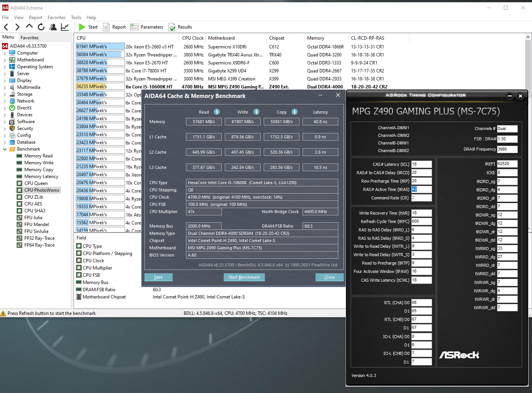532x393 pixels.
Task: Open the CPU Queen benchmark
Action: [x=36, y=183]
